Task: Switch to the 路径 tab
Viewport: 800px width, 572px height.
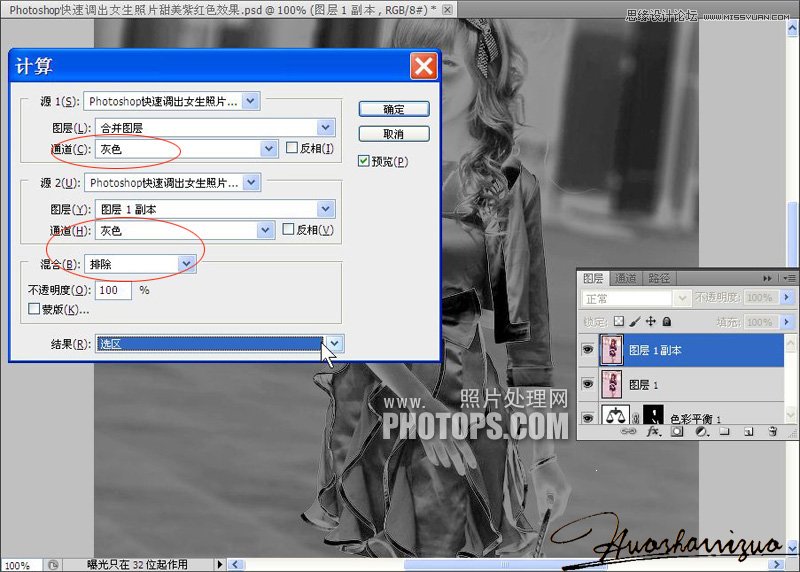Action: (659, 278)
